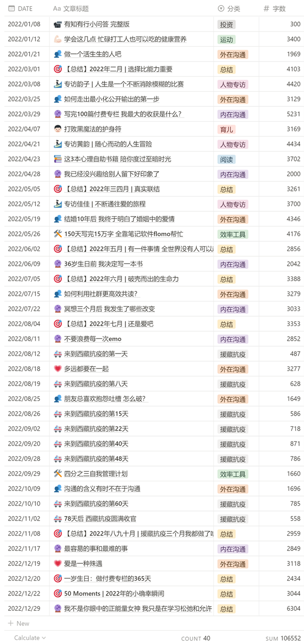This screenshot has height=644, width=304.
Task: Expand the Calculate dropdown at table bottom
Action: click(x=30, y=638)
